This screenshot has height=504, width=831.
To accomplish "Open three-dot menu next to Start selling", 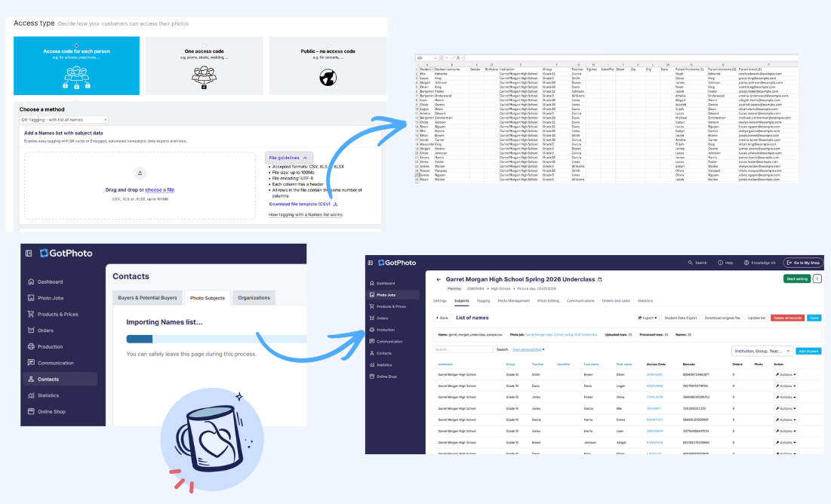I will coord(817,278).
